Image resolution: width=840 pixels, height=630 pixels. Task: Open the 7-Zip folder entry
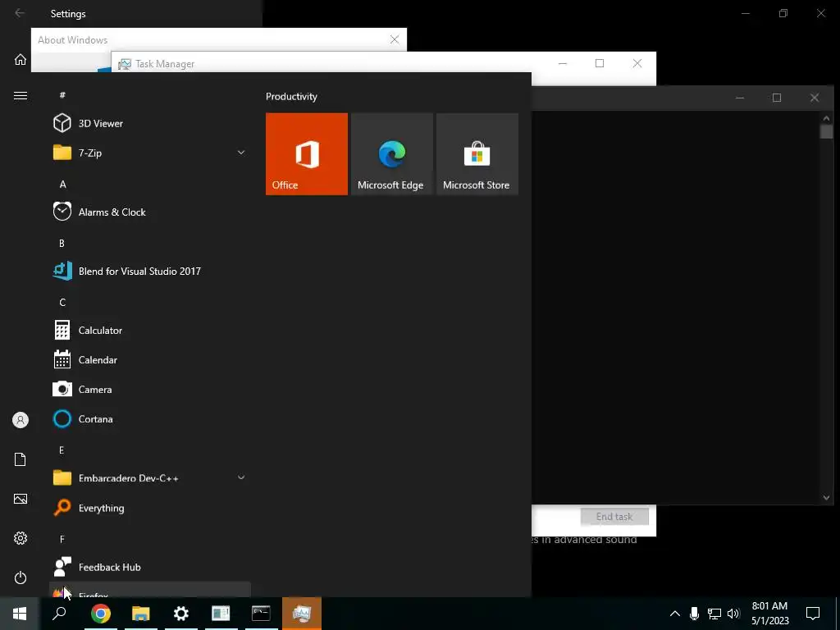coord(150,153)
